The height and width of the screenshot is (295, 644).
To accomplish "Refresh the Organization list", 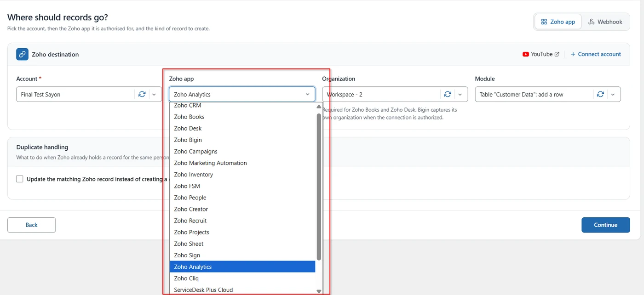I will click(x=448, y=94).
